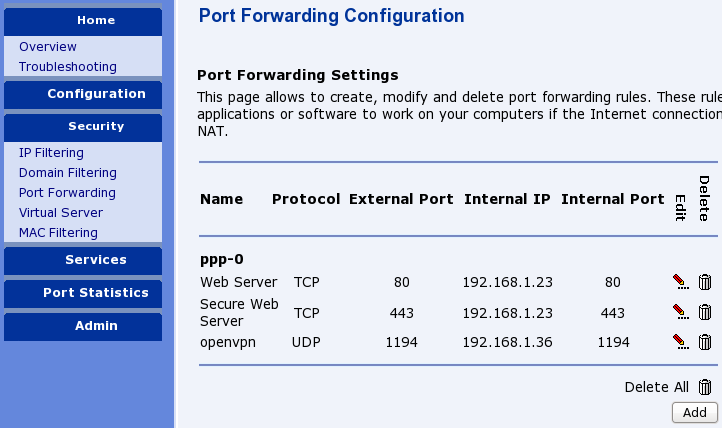Open MAC Filtering settings

point(58,233)
